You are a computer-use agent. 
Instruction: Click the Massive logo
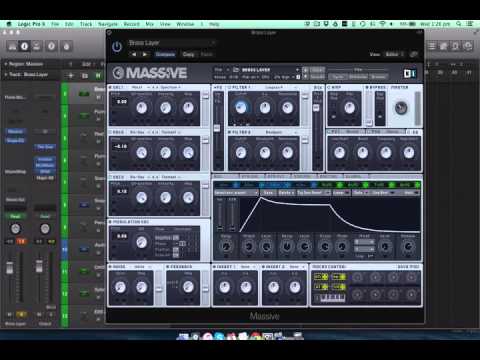(149, 73)
